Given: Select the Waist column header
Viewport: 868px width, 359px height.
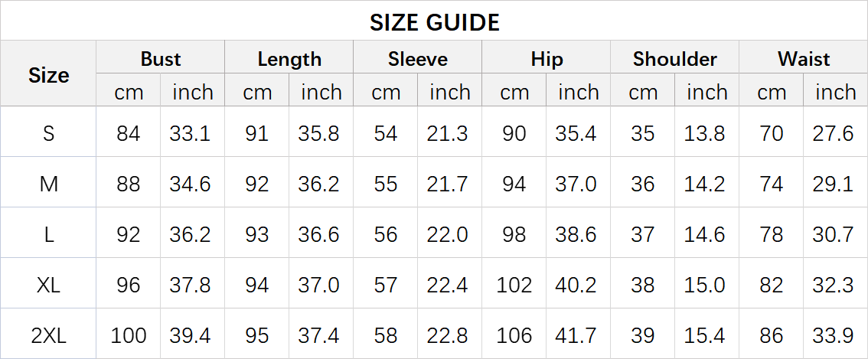Looking at the screenshot, I should click(804, 59).
